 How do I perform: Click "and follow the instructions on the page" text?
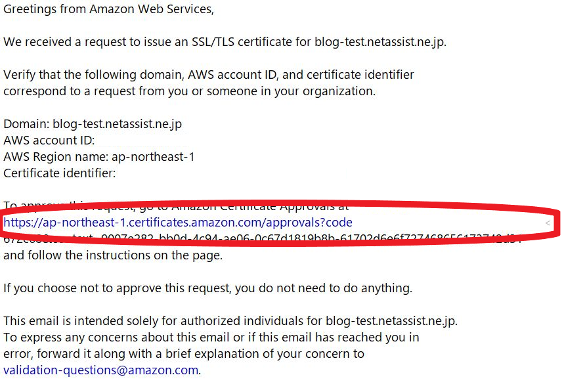coord(113,255)
